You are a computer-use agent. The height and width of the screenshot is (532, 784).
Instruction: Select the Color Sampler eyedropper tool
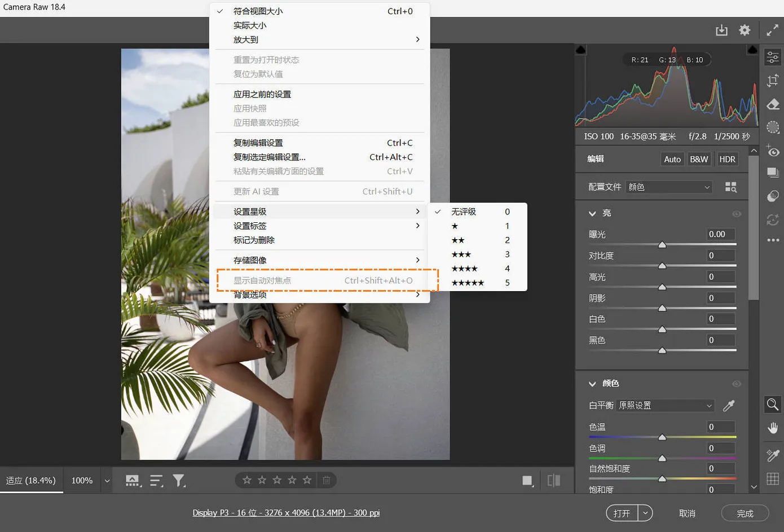pyautogui.click(x=773, y=455)
